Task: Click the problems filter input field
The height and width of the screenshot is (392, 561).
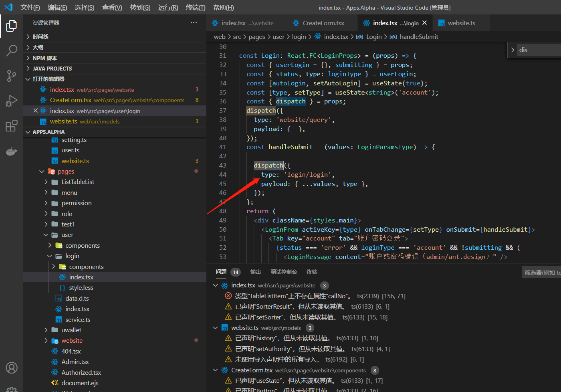Action: click(x=542, y=273)
